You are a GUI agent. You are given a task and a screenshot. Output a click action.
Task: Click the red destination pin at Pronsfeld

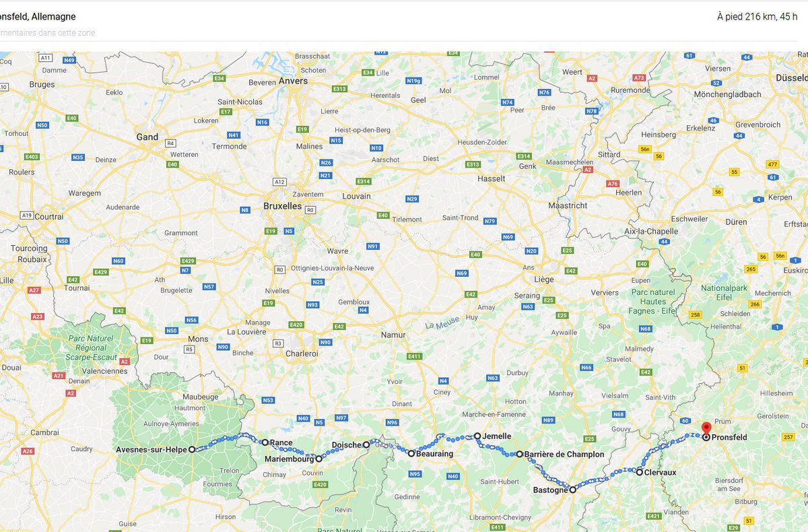[x=706, y=428]
